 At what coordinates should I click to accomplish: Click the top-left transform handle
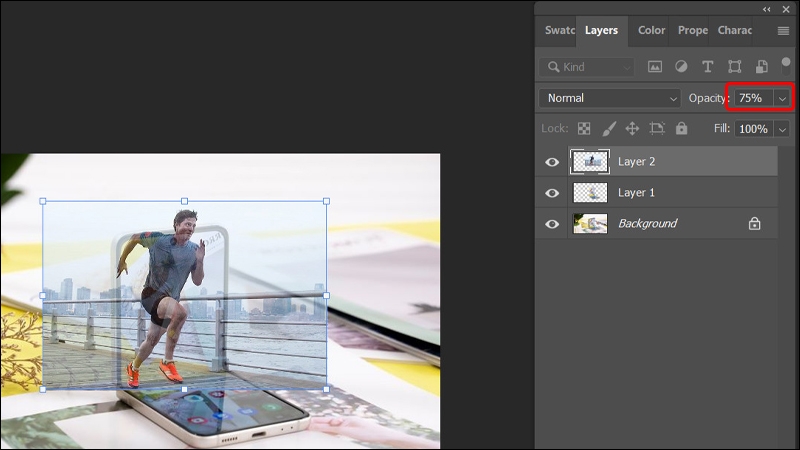43,202
